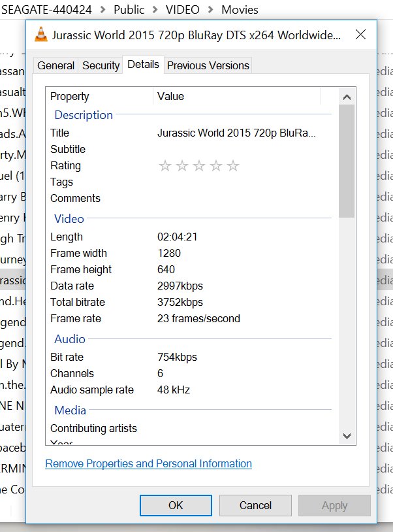Select the Audio sample rate 48 kHz value
The image size is (393, 532).
pyautogui.click(x=174, y=390)
